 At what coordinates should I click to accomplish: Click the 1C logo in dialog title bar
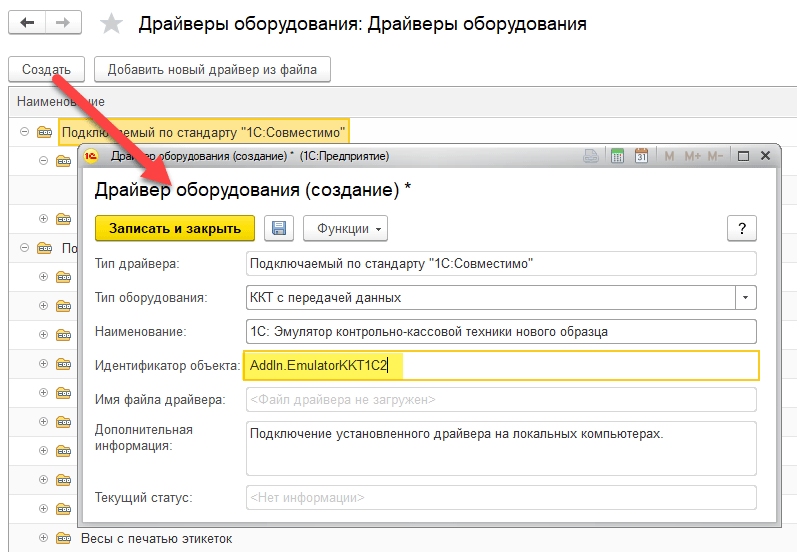click(x=91, y=156)
